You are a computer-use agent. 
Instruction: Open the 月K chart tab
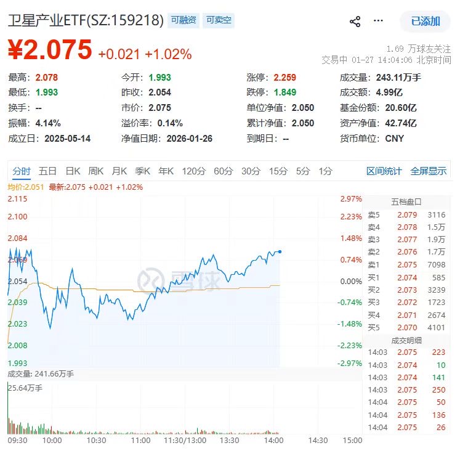pos(119,171)
